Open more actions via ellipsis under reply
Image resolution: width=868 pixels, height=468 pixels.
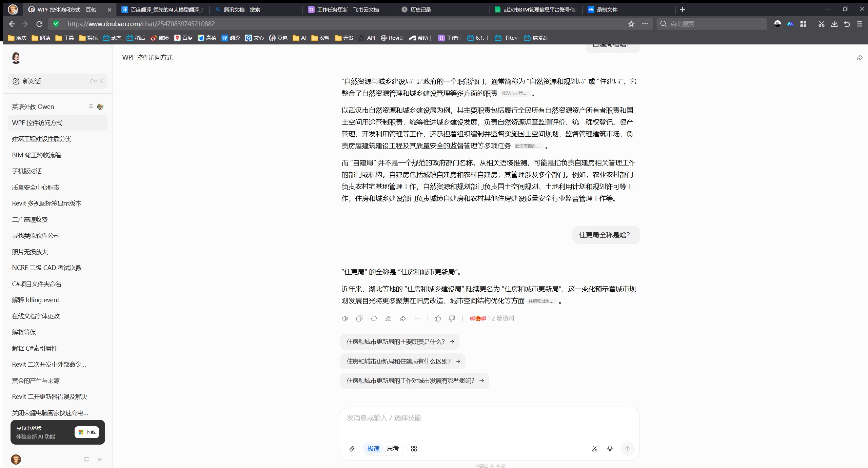pos(417,318)
